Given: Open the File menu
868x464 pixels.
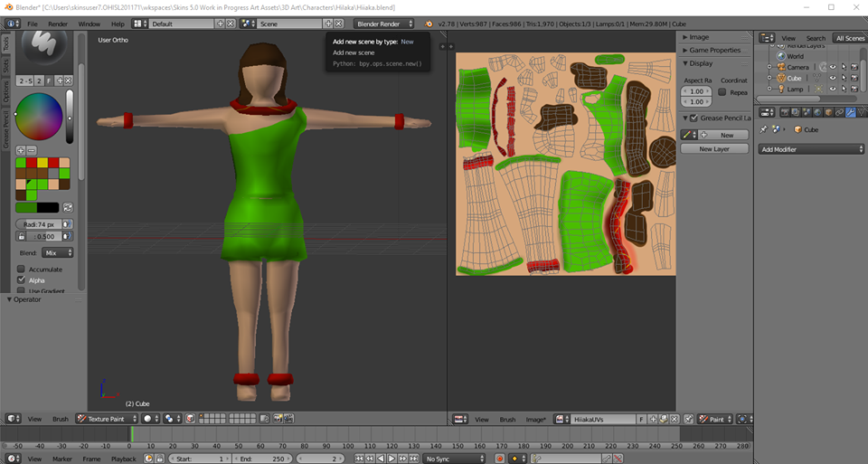Looking at the screenshot, I should 33,24.
